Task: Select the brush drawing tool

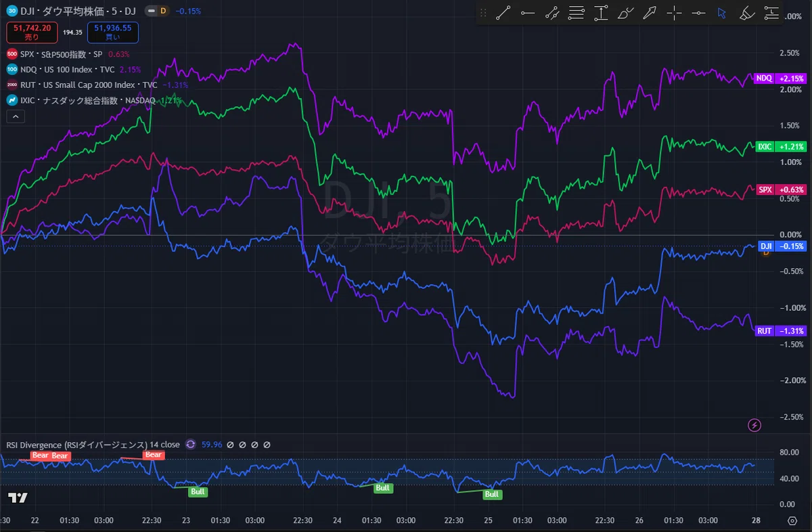Action: coord(625,12)
